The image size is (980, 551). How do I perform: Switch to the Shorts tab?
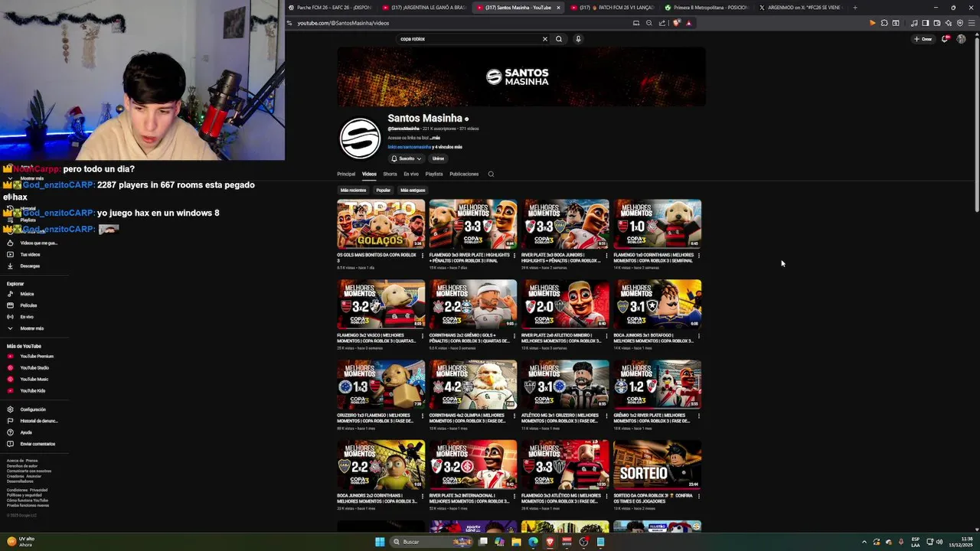(x=390, y=174)
